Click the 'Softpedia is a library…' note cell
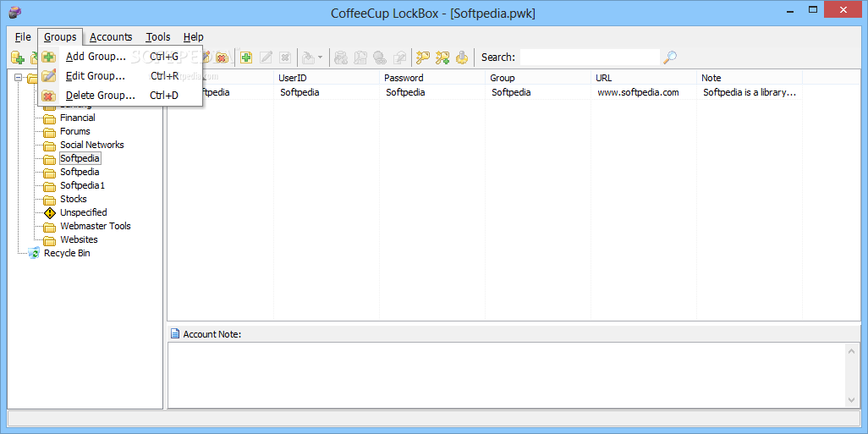 [x=750, y=92]
